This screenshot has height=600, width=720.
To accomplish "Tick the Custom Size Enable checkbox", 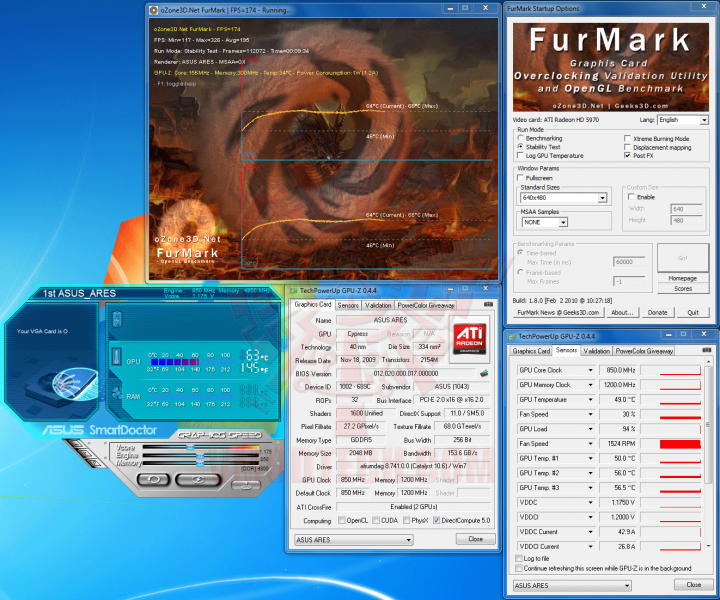I will (631, 196).
